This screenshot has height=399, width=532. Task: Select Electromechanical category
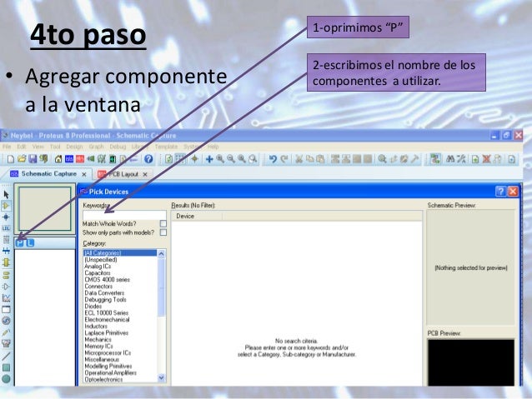tap(107, 320)
